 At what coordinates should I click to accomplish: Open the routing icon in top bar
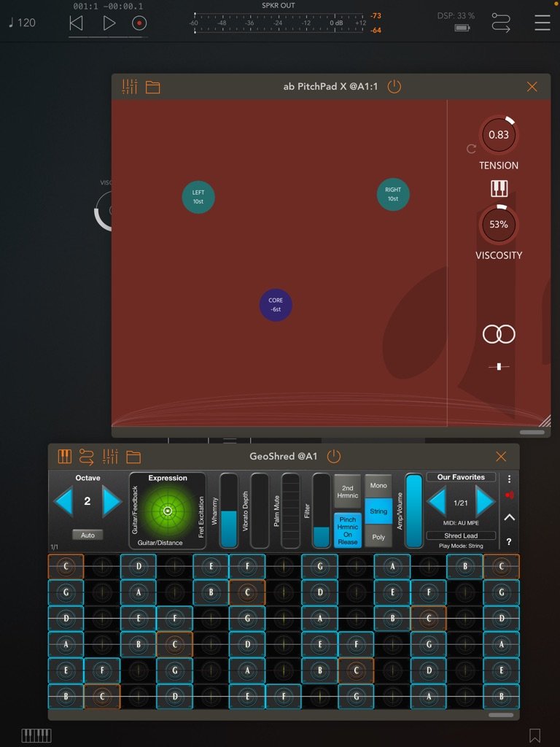(x=501, y=23)
